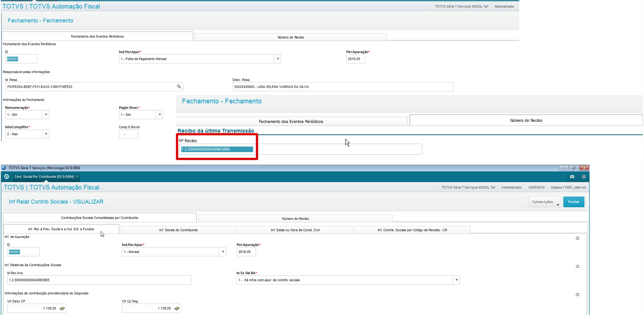644x315 pixels.
Task: Select Fechamento dos Eventos Periódicos tab in top form
Action: click(97, 37)
